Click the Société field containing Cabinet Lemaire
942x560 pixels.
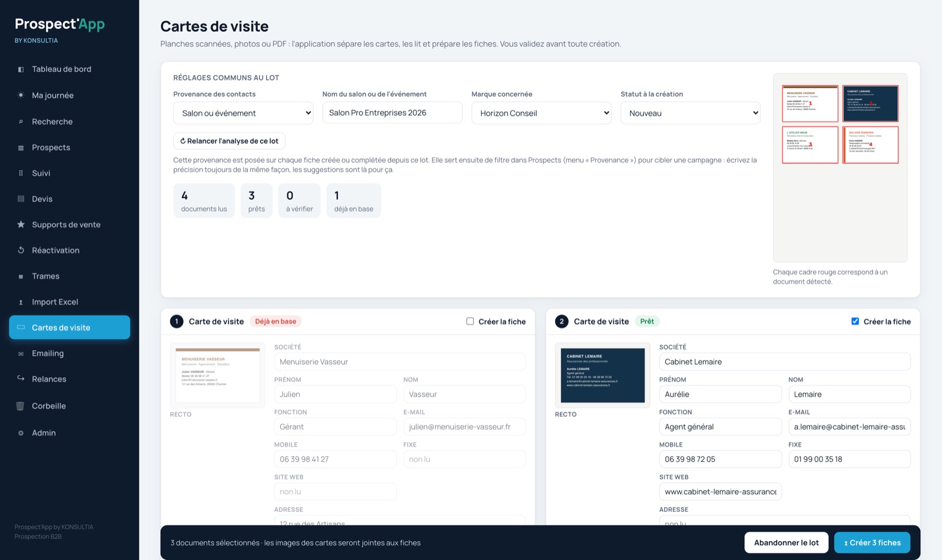[x=785, y=362]
